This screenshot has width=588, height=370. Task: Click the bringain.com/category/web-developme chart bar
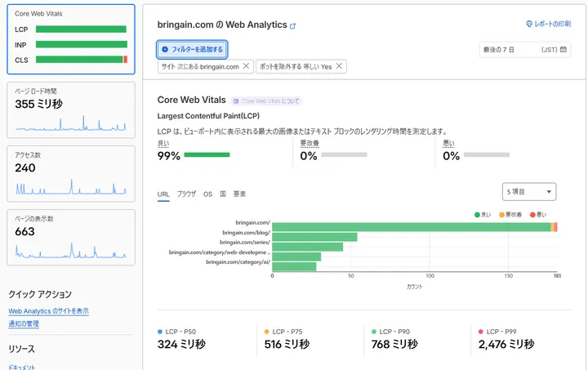(296, 256)
